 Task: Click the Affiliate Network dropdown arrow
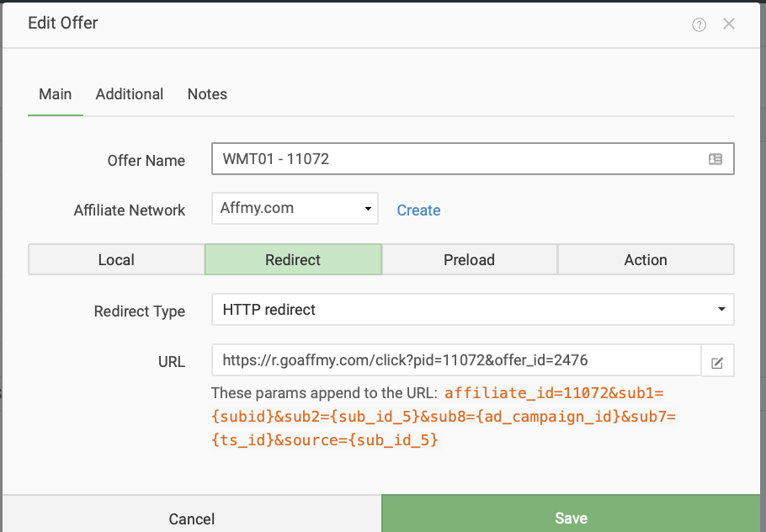tap(368, 209)
